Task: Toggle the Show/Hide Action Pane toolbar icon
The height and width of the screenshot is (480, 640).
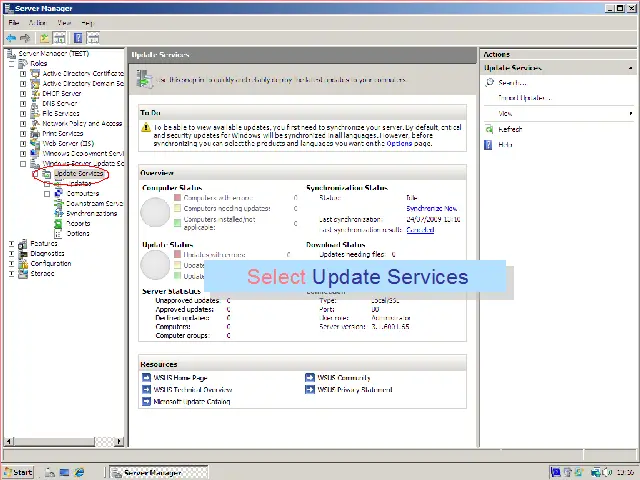Action: click(x=93, y=38)
